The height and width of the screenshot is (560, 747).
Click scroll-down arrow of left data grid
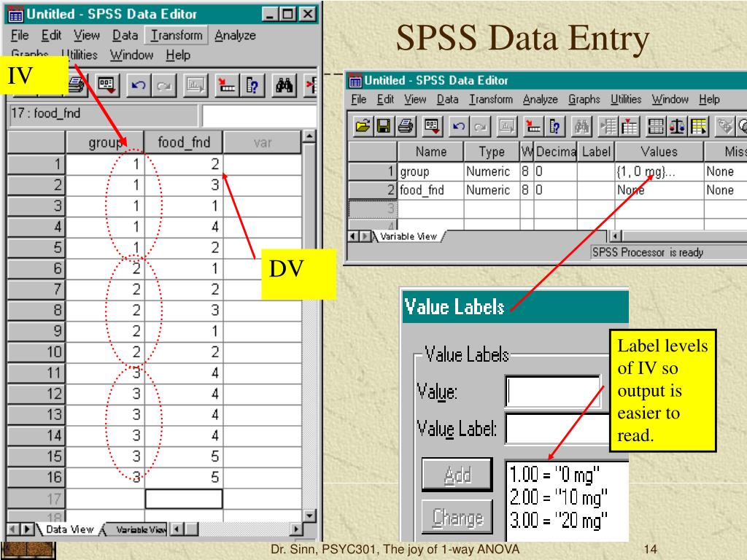point(309,516)
